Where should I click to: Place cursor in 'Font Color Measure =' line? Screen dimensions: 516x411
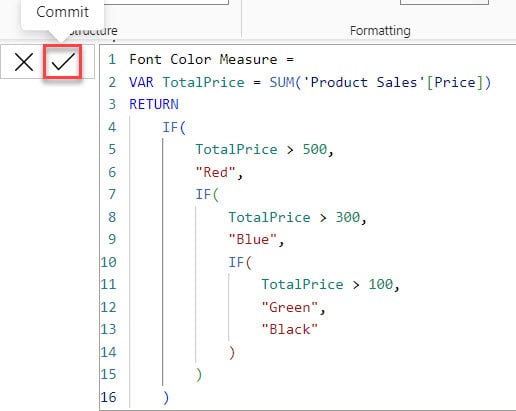point(212,60)
